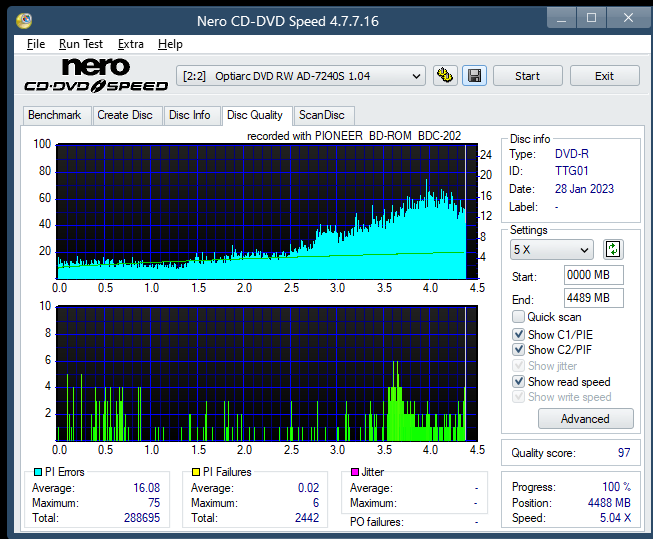
Task: Open the 5 X scan speed dropdown
Action: (x=551, y=250)
